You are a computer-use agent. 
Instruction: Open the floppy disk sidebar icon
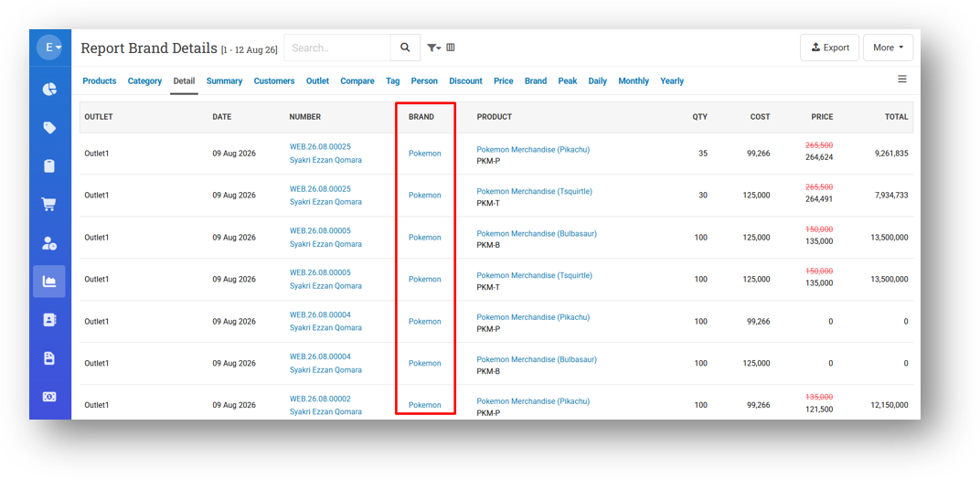coord(49,358)
